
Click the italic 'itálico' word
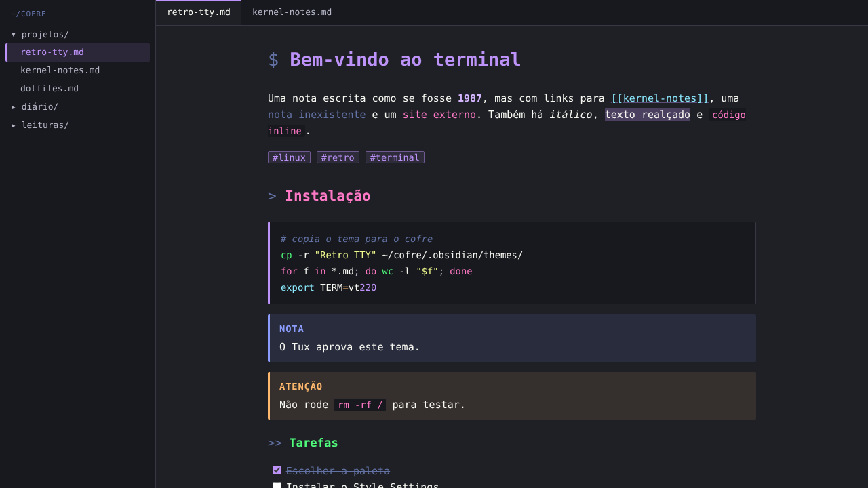coord(571,115)
